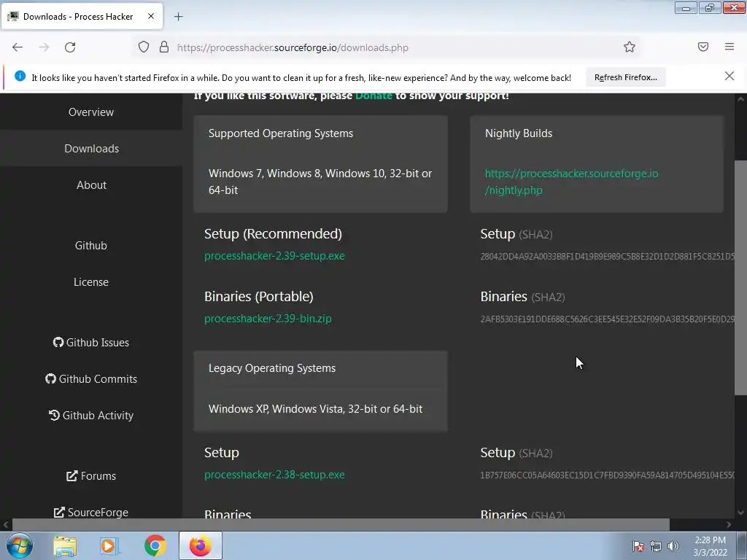Open a new tab with the plus icon
The height and width of the screenshot is (560, 747).
pyautogui.click(x=178, y=17)
